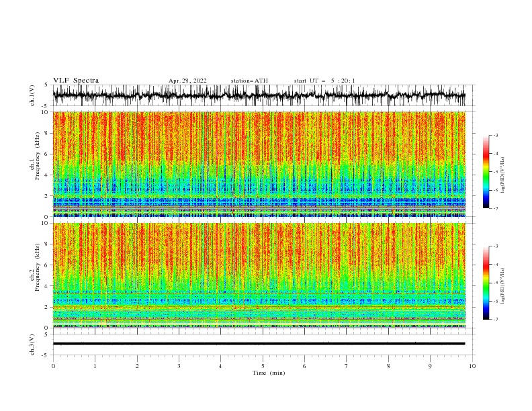
Task: Click ch.2 frequency axis tick "4"
Action: (x=46, y=286)
